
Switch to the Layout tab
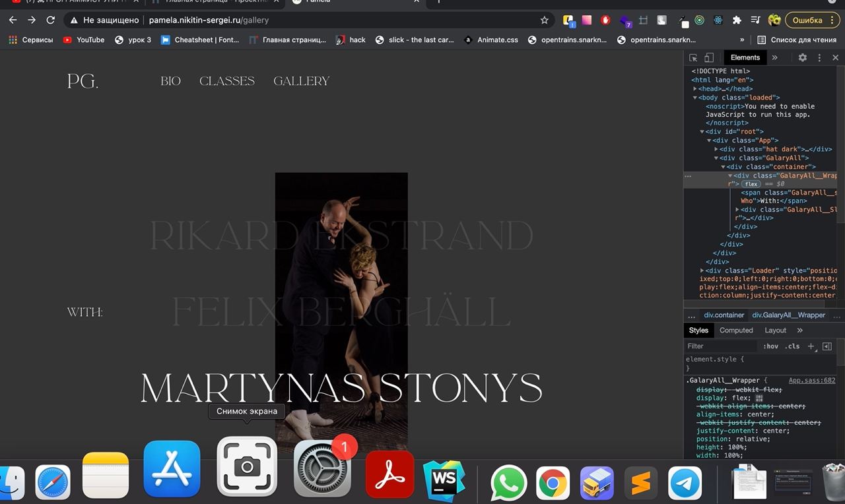point(775,331)
